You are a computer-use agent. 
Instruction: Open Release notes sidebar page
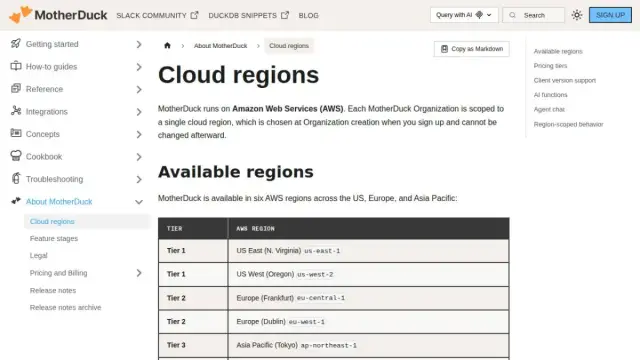(x=53, y=290)
